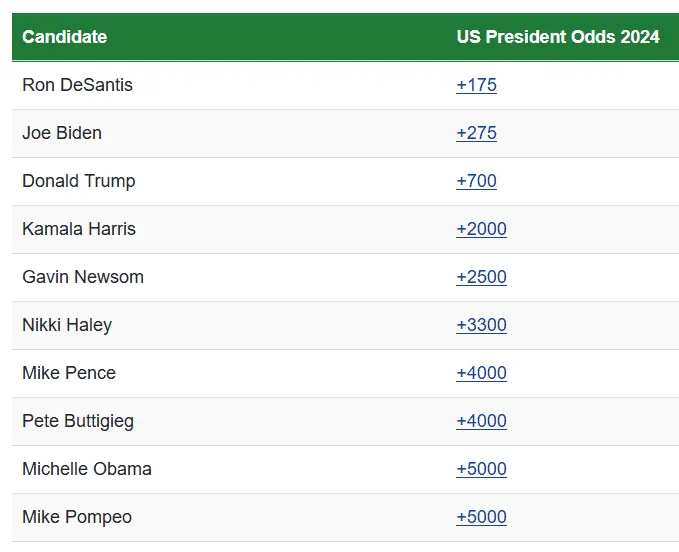The image size is (679, 552).
Task: Click the Candidate column header
Action: click(64, 37)
